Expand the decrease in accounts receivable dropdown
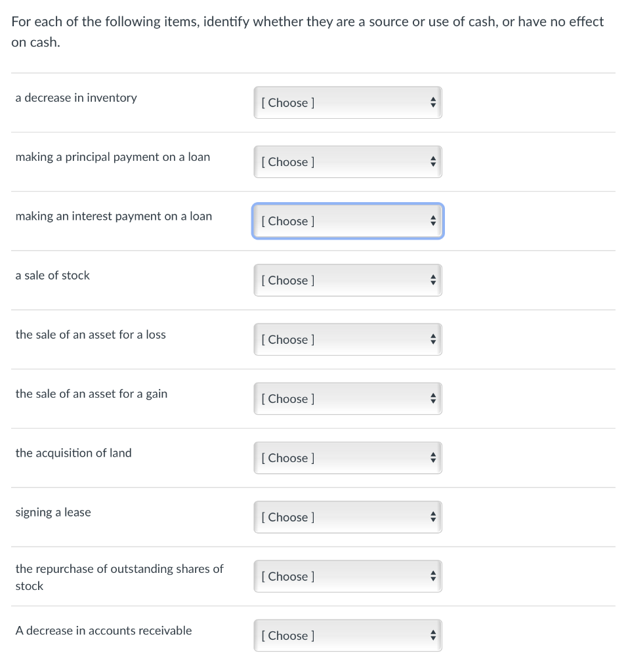 point(348,635)
